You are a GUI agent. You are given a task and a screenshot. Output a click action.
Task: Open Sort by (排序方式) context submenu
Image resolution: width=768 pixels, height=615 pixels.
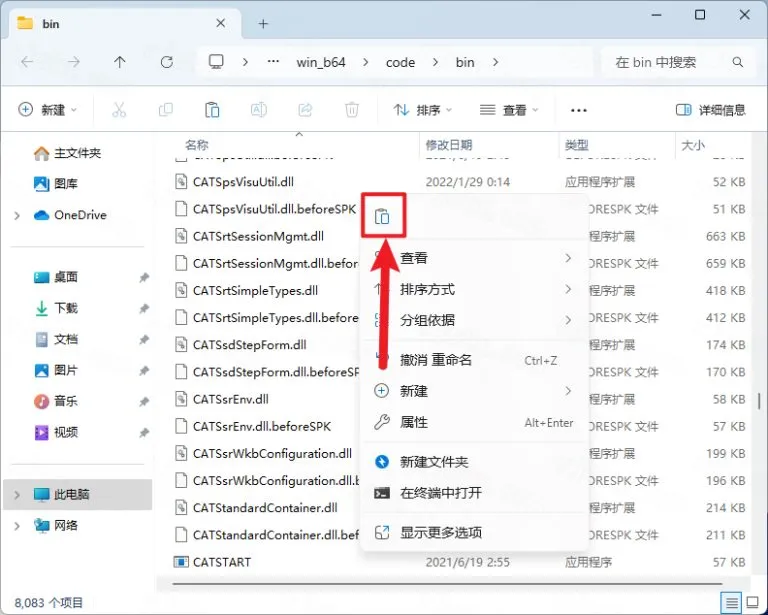tap(474, 289)
